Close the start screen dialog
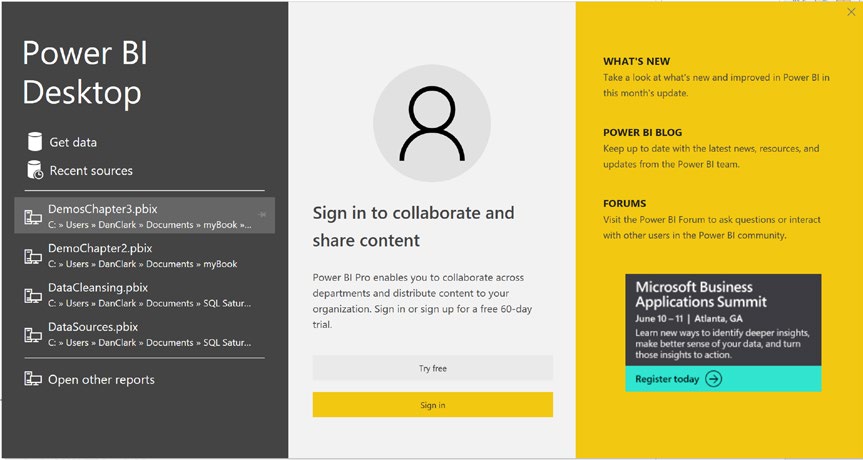863x460 pixels. [x=851, y=12]
